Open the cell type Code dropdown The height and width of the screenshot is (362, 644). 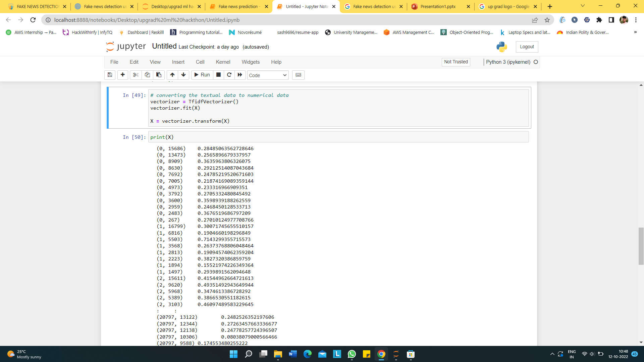coord(268,75)
